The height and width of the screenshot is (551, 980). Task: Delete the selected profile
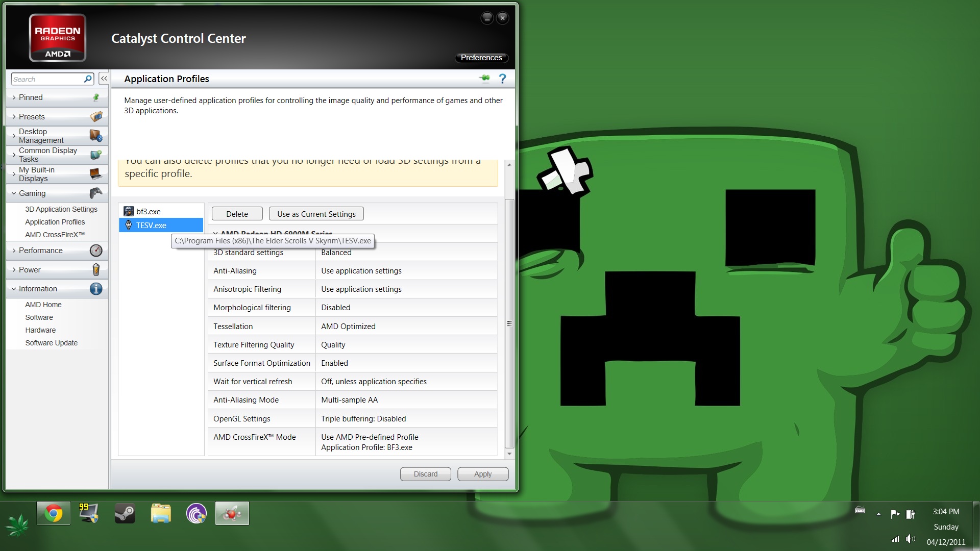click(x=237, y=214)
